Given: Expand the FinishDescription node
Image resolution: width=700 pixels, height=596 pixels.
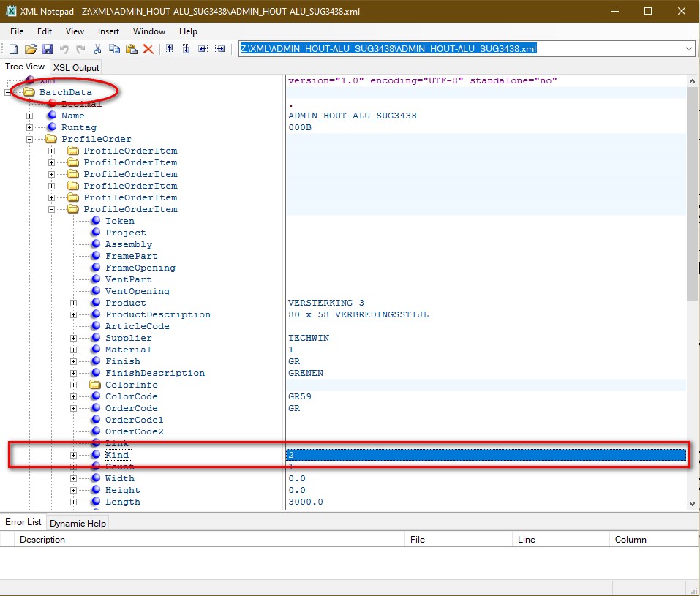Looking at the screenshot, I should pyautogui.click(x=73, y=373).
